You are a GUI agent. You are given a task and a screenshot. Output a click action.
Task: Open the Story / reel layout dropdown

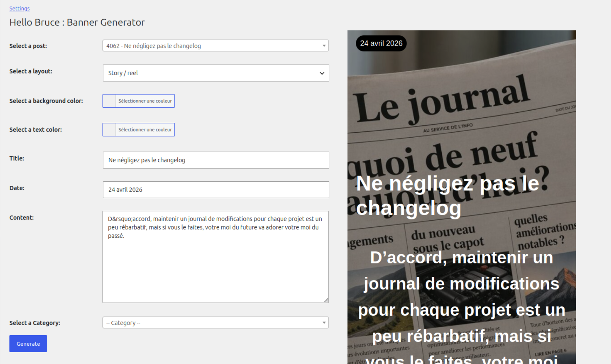click(x=216, y=73)
